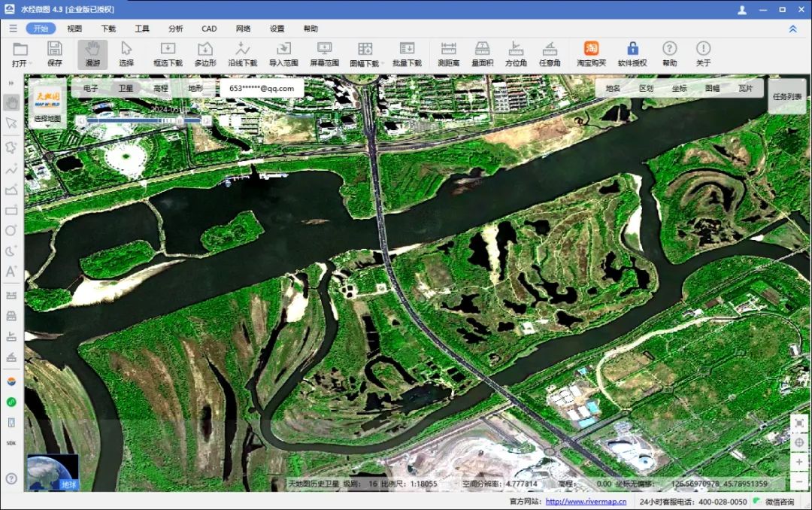Choose text annotation 'A' tool in sidebar
The width and height of the screenshot is (812, 510).
tap(11, 271)
